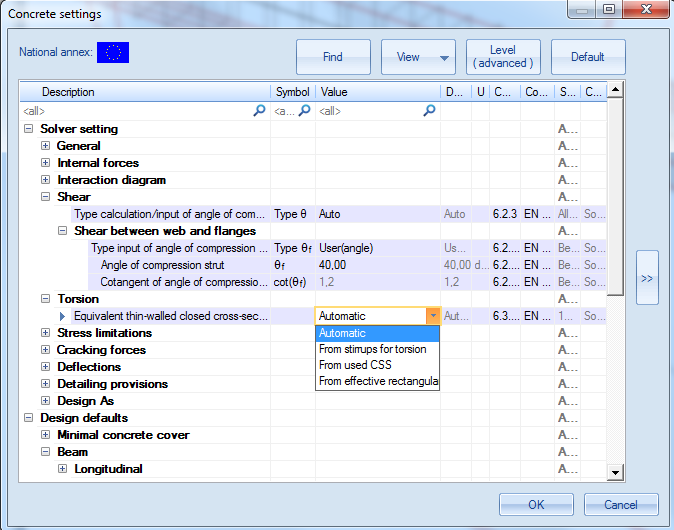
Task: Click the Cancel button
Action: (621, 504)
